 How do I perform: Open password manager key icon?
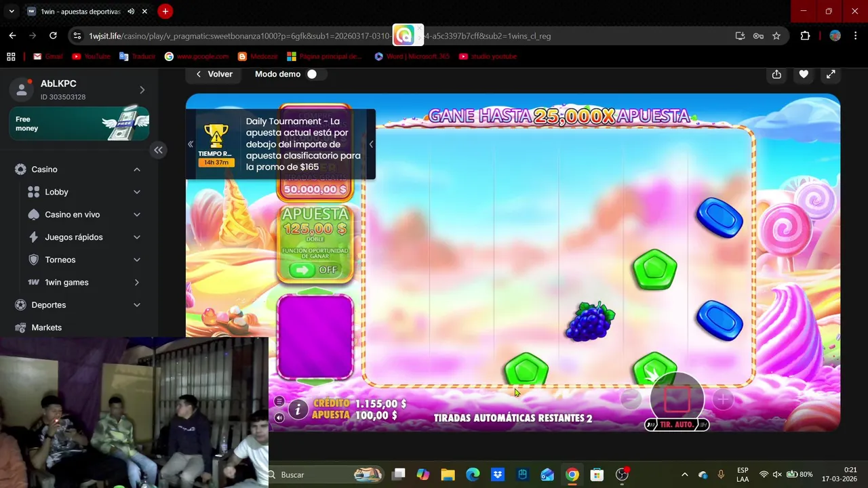click(x=758, y=36)
